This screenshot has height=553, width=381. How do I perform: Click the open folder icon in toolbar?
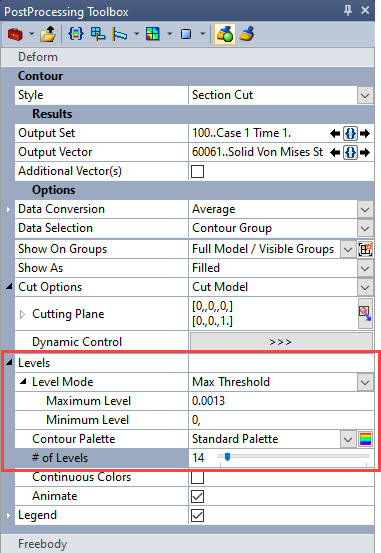pos(48,34)
